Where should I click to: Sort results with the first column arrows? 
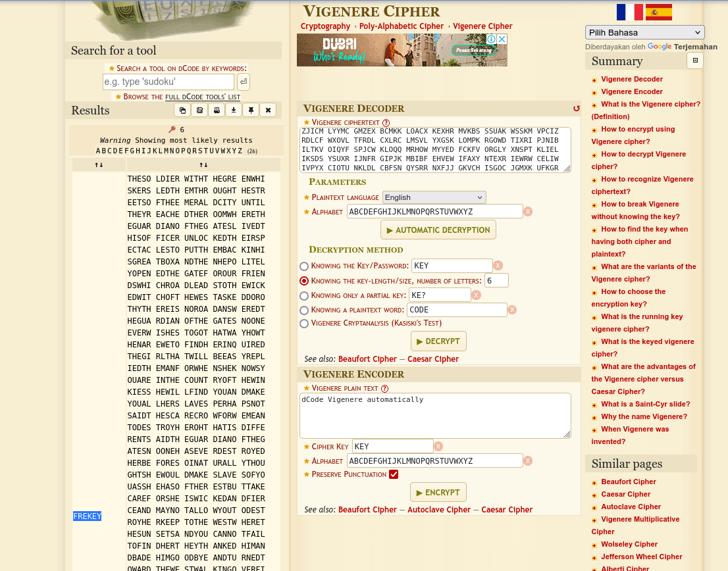[99, 164]
